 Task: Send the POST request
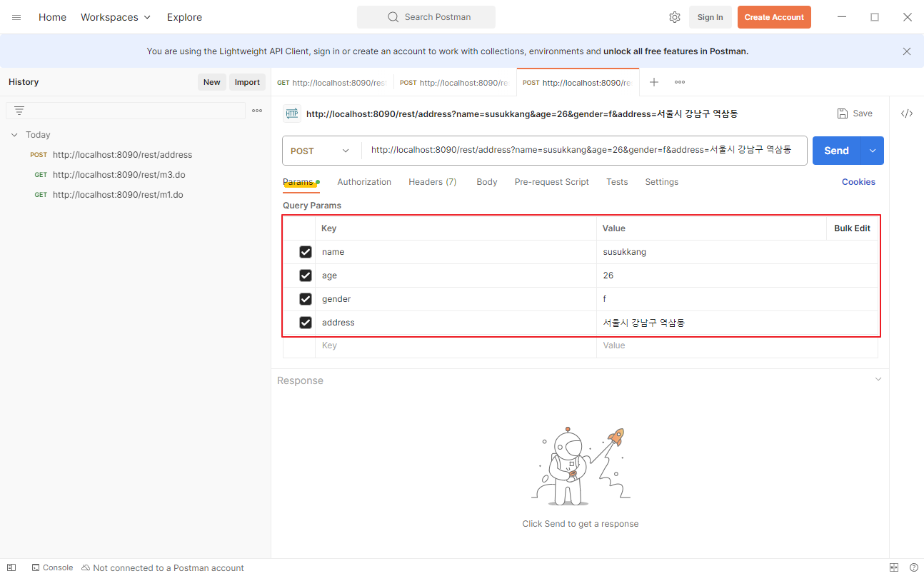click(x=837, y=151)
